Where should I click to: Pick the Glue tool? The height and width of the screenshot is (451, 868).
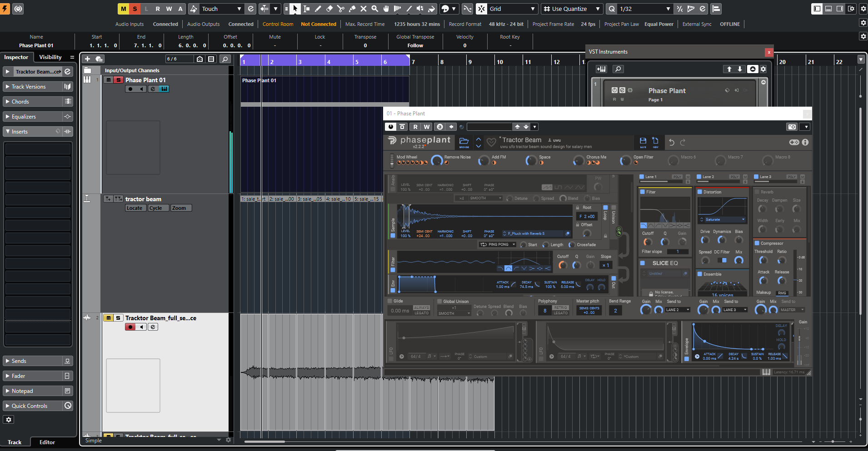[352, 9]
